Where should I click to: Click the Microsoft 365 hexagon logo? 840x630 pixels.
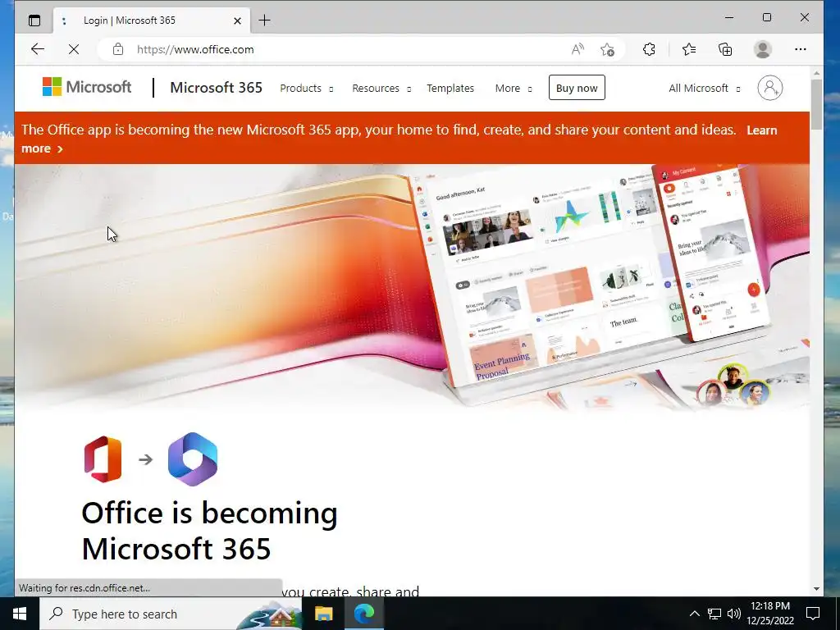click(192, 459)
